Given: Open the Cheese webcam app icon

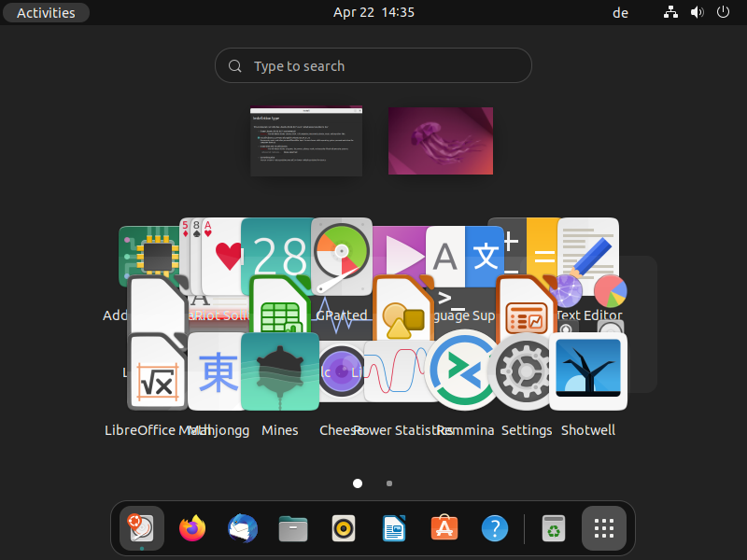Looking at the screenshot, I should pyautogui.click(x=341, y=371).
